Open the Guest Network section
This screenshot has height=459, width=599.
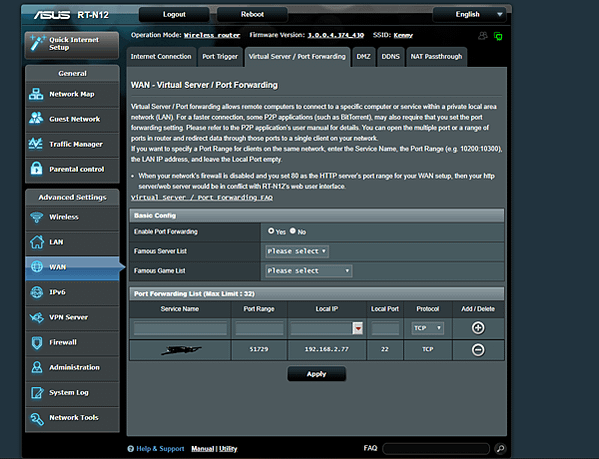pyautogui.click(x=72, y=119)
